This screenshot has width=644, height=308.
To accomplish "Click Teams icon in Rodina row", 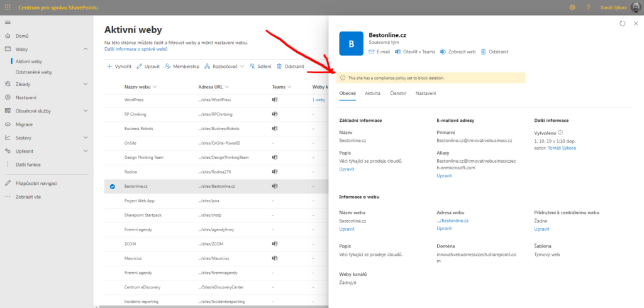I will [274, 172].
